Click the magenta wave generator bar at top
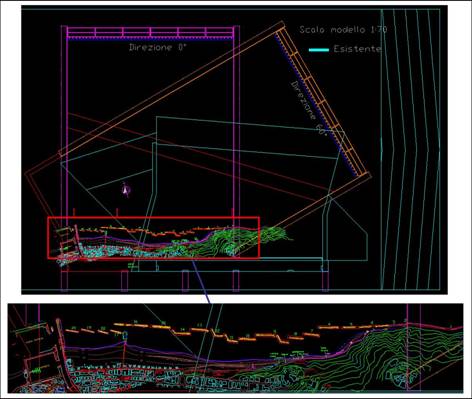Screen dimensions: 472x399 (150, 33)
